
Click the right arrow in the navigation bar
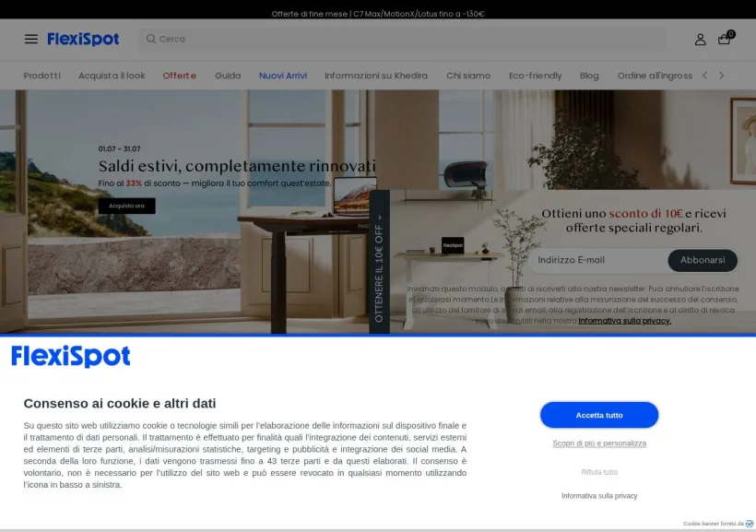click(721, 76)
